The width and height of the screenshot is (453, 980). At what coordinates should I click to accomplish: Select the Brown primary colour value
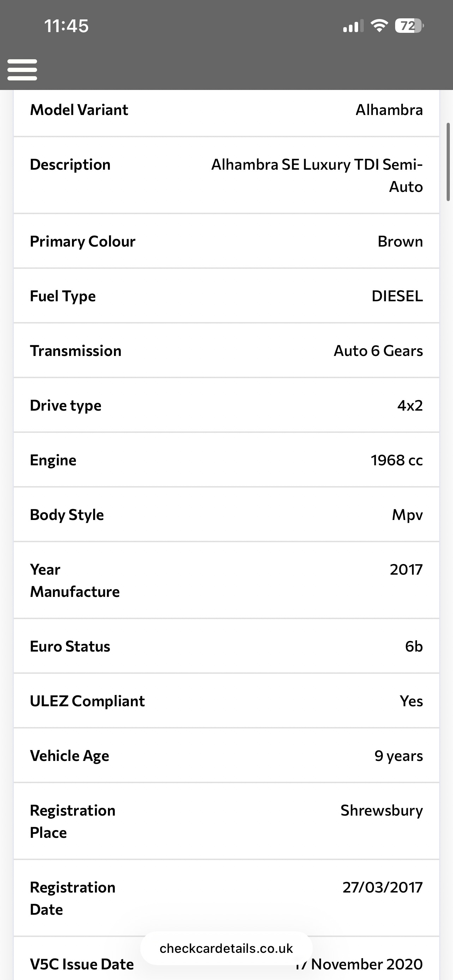tap(400, 242)
